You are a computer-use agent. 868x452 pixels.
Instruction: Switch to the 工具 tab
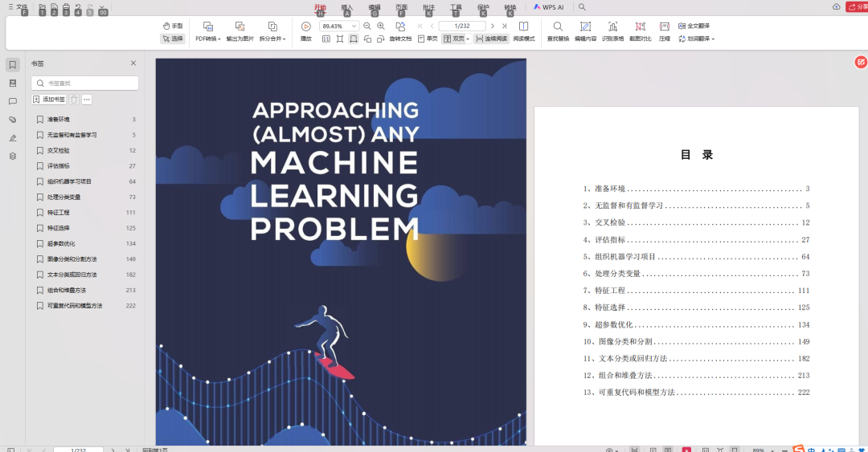click(x=456, y=7)
